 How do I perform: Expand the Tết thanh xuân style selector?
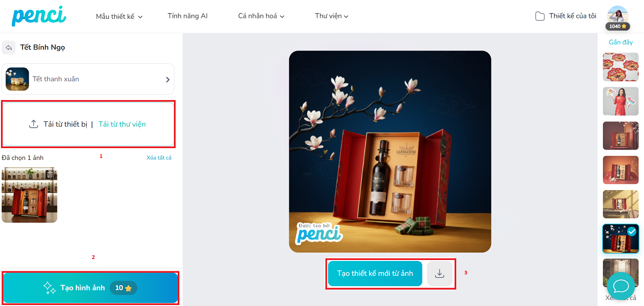pyautogui.click(x=88, y=79)
